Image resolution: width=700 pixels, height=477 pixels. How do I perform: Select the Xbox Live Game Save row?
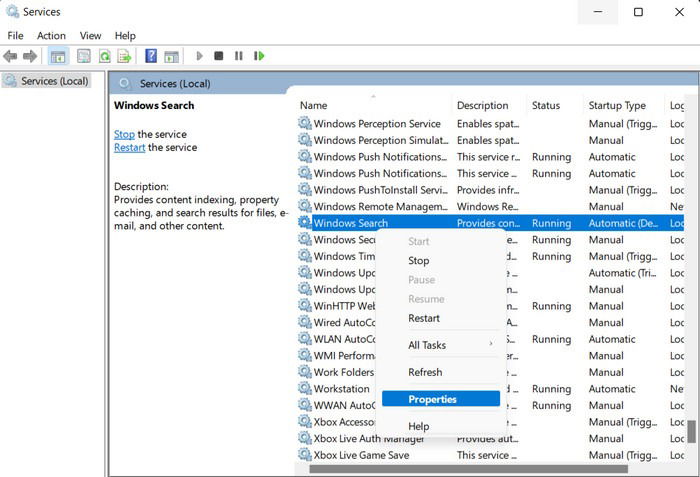[490, 455]
